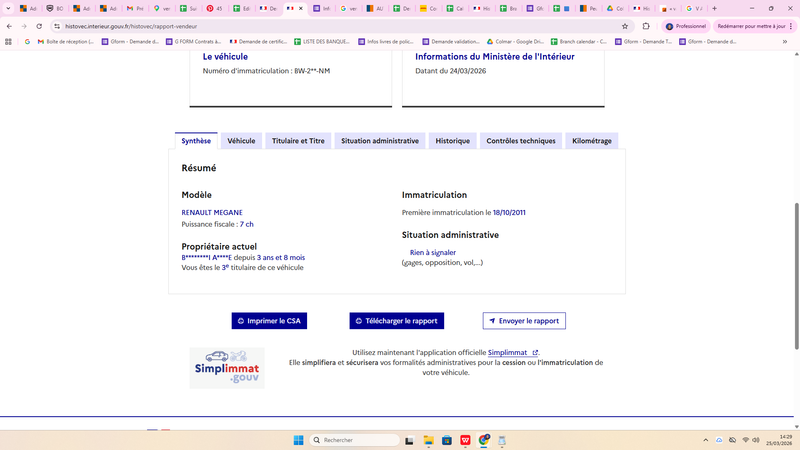Select the Contrôles techniques tab

point(521,141)
